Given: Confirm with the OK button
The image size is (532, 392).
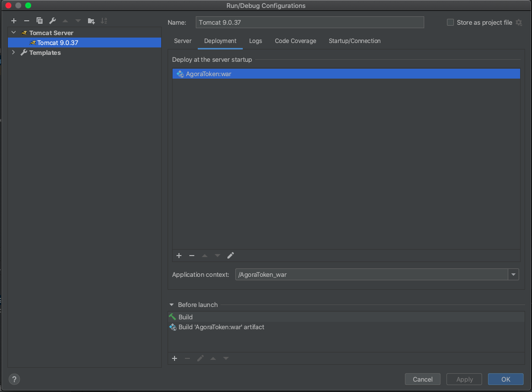Looking at the screenshot, I should pos(505,379).
